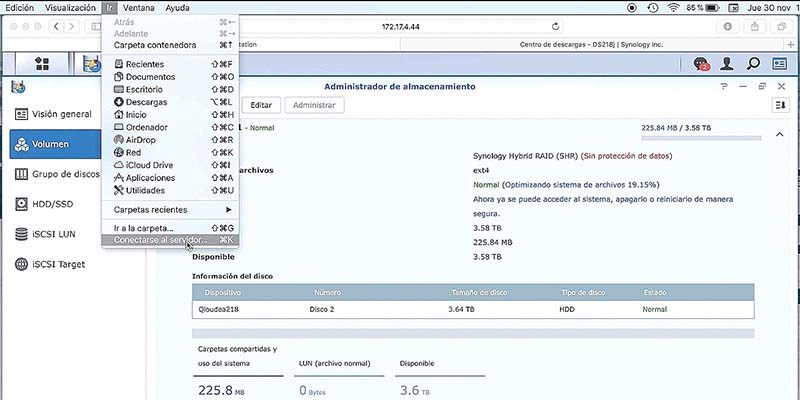Click the Safari address bar 172.17.4.44
This screenshot has width=800, height=400.
401,27
